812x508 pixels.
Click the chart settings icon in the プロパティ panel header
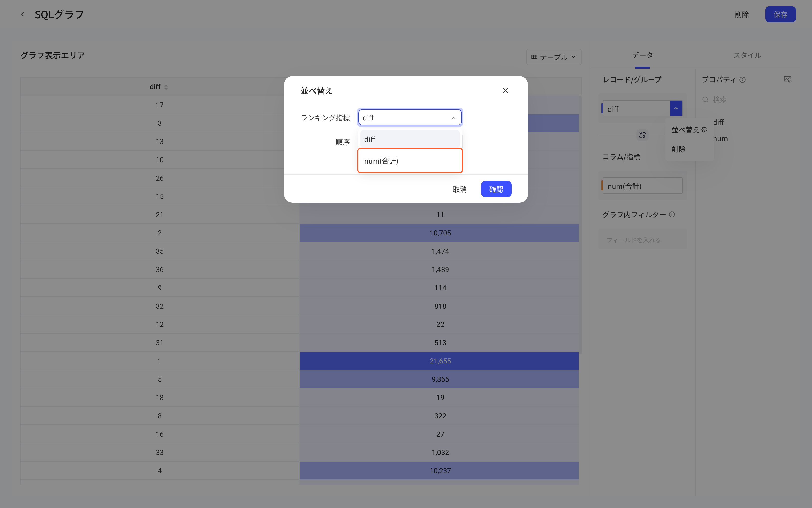(787, 79)
